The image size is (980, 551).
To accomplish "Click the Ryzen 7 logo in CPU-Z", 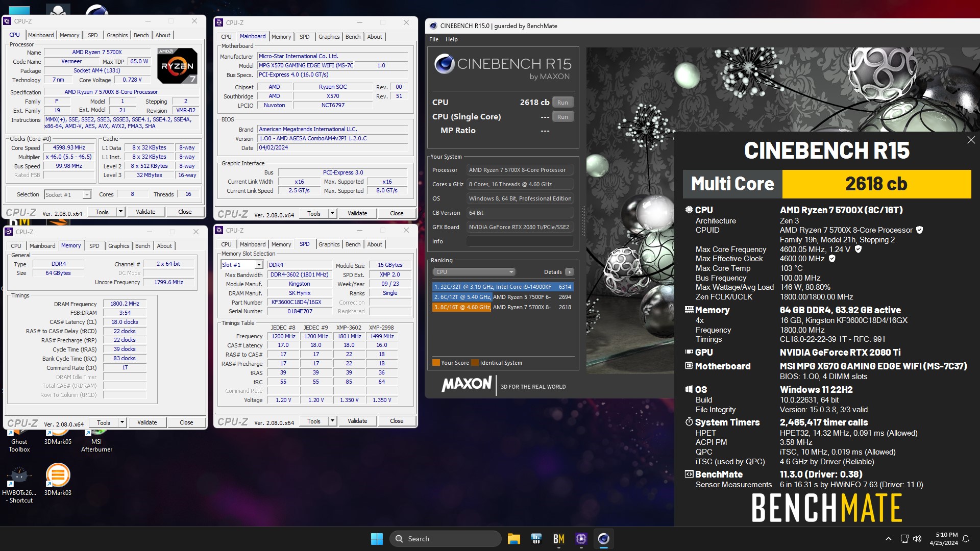I will click(177, 66).
